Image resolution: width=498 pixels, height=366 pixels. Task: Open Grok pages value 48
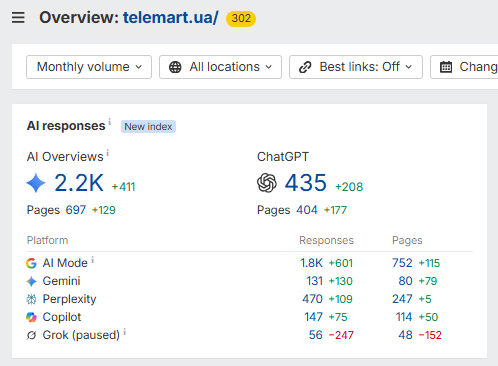tap(405, 335)
